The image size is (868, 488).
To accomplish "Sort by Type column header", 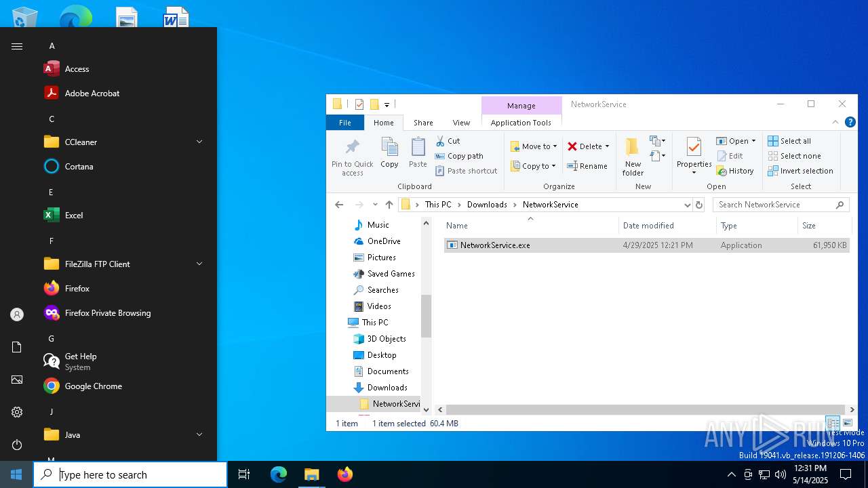I will tap(757, 226).
